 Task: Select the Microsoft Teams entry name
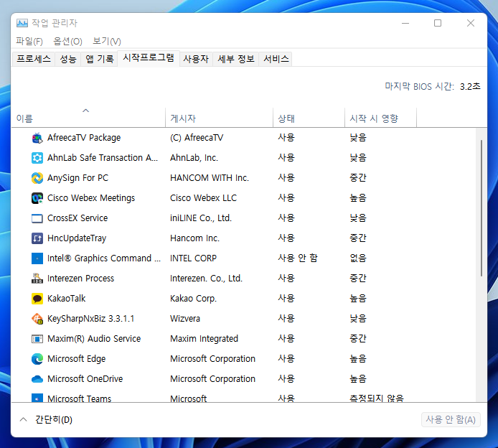click(x=80, y=398)
